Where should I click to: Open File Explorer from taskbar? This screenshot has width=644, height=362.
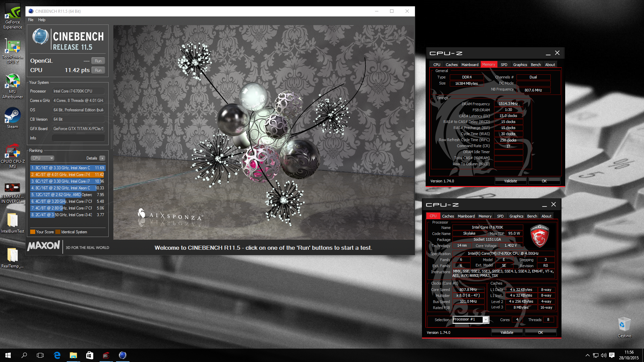(x=73, y=355)
